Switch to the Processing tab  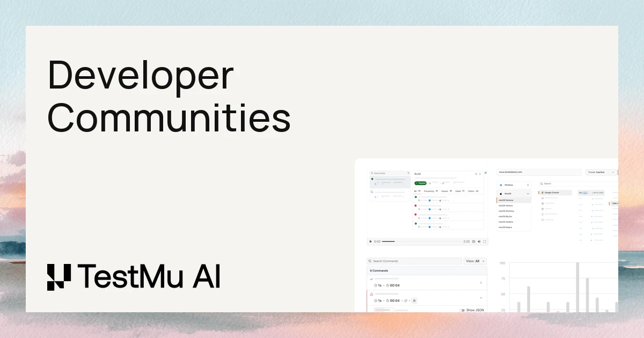pos(430,191)
